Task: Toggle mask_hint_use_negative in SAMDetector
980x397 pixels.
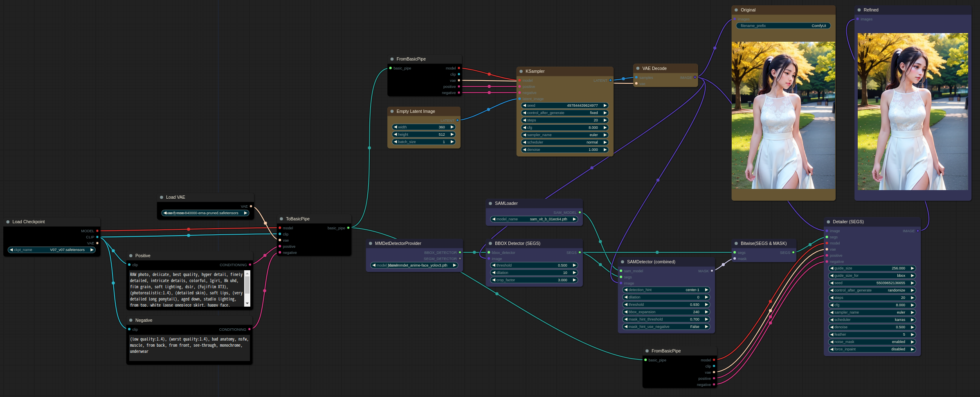Action: coord(666,327)
